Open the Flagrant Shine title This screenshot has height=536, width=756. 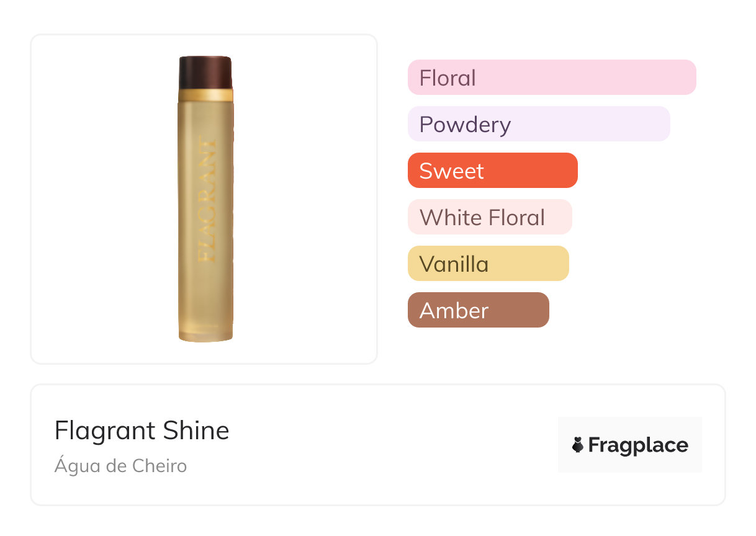click(142, 431)
